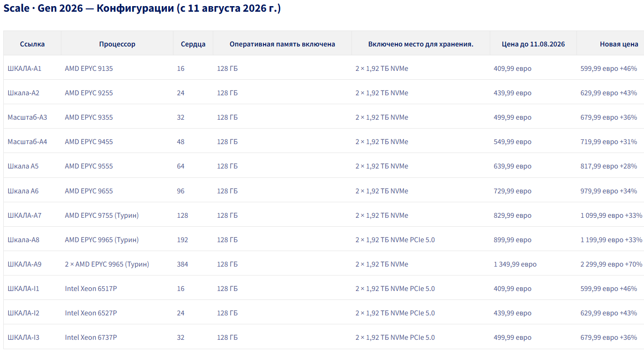644x352 pixels.
Task: Click the 'AMD EPYC 9135' processor cell
Action: click(x=89, y=69)
